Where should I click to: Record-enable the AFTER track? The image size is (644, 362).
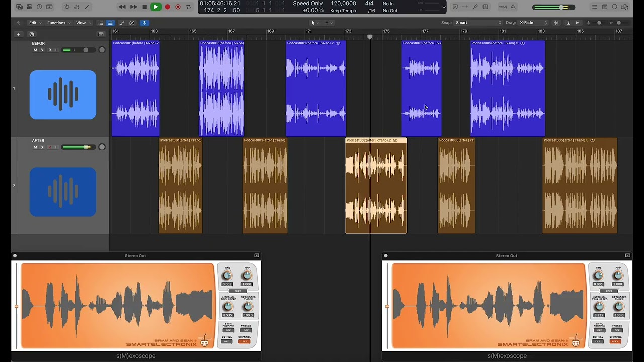[49, 147]
